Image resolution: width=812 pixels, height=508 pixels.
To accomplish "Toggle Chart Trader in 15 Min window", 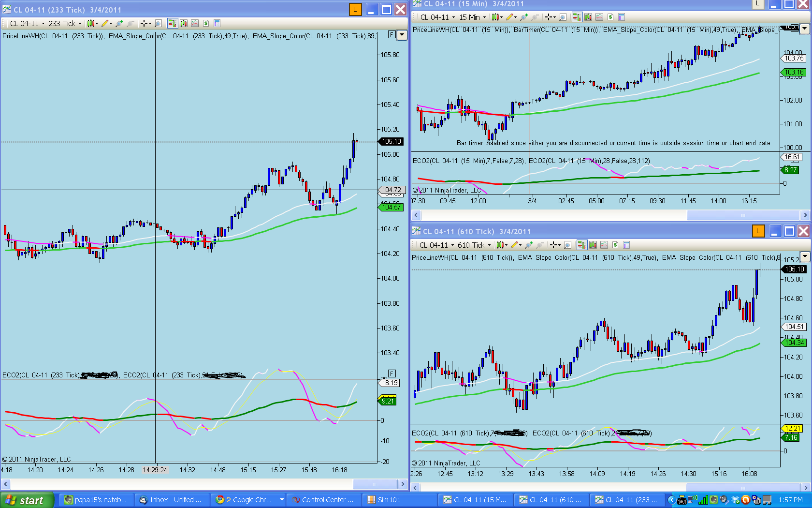I will (x=577, y=17).
